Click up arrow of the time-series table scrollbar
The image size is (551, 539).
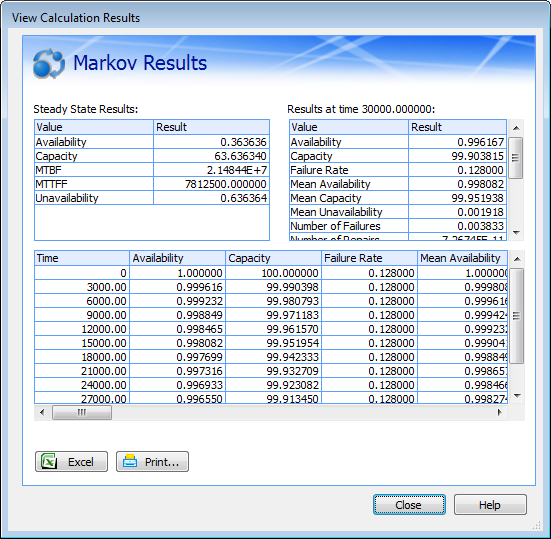pyautogui.click(x=517, y=259)
